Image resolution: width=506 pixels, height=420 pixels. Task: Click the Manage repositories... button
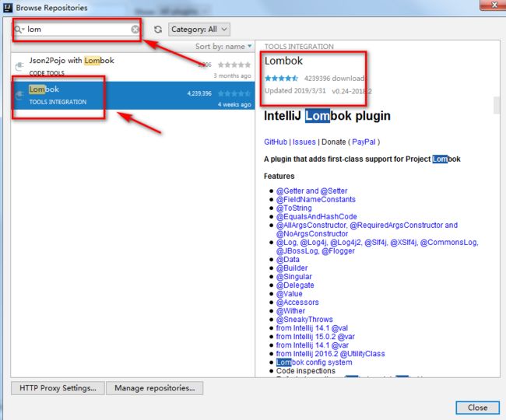tap(155, 388)
